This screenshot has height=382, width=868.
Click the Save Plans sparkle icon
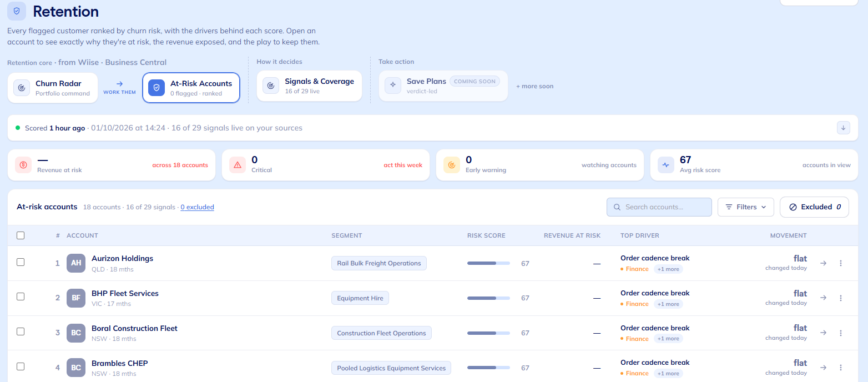(x=393, y=85)
